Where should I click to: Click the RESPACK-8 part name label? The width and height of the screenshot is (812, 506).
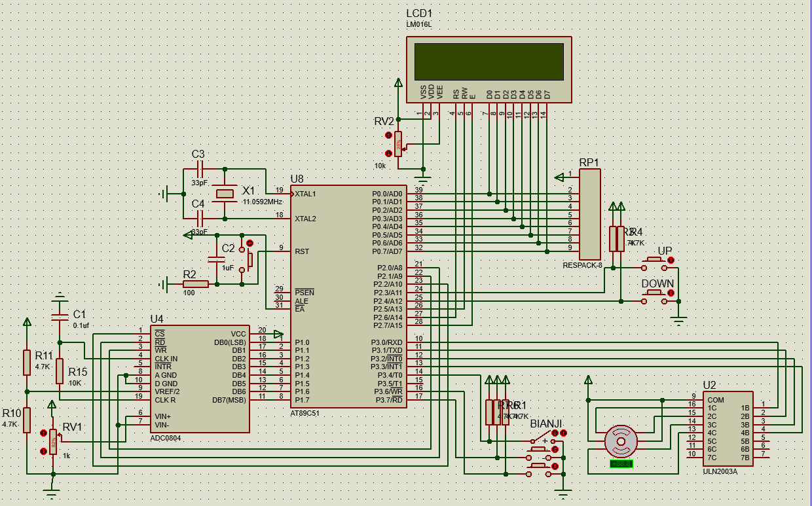581,265
